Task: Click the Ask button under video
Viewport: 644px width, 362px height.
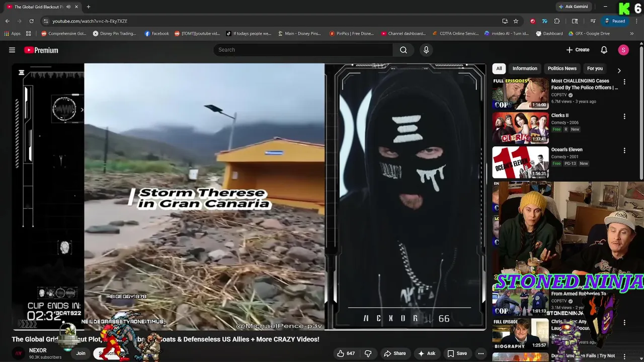Action: point(427,353)
